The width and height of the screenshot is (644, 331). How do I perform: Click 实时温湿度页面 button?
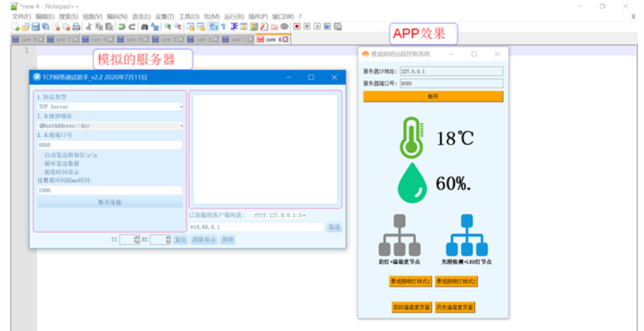pyautogui.click(x=411, y=308)
